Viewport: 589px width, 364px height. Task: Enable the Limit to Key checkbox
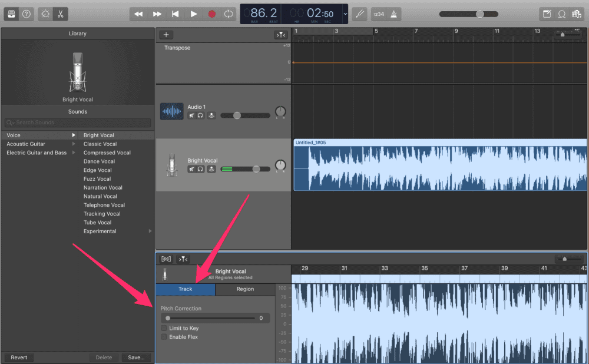164,328
